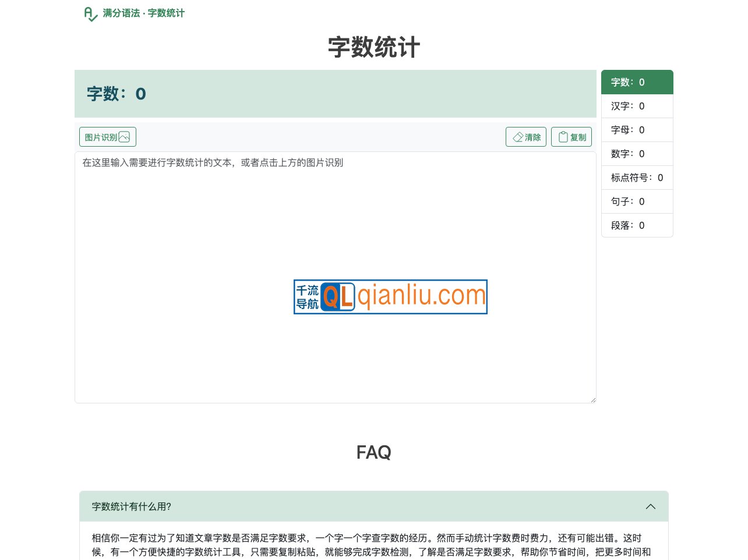Click the 满分语法 logo icon top left

pos(90,13)
